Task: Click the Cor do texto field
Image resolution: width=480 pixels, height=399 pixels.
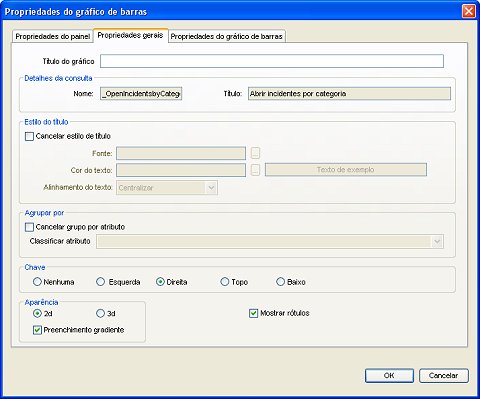Action: pyautogui.click(x=181, y=170)
